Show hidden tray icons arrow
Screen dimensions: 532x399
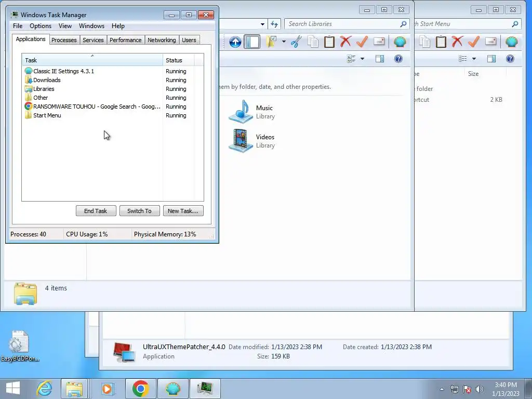pyautogui.click(x=442, y=389)
